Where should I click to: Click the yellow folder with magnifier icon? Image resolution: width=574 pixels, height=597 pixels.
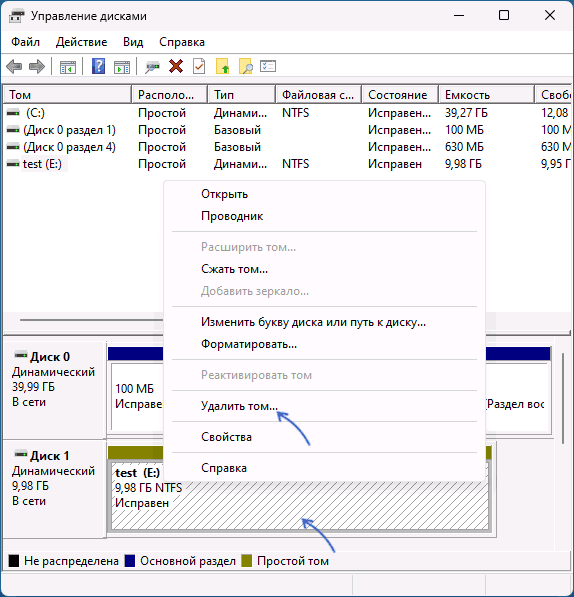246,66
